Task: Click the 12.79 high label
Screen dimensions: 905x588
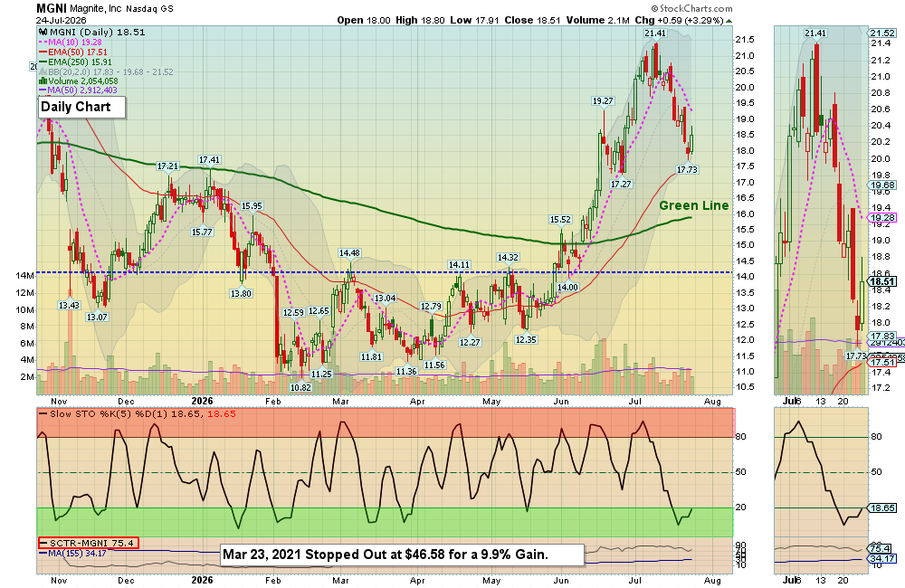Action: point(431,307)
